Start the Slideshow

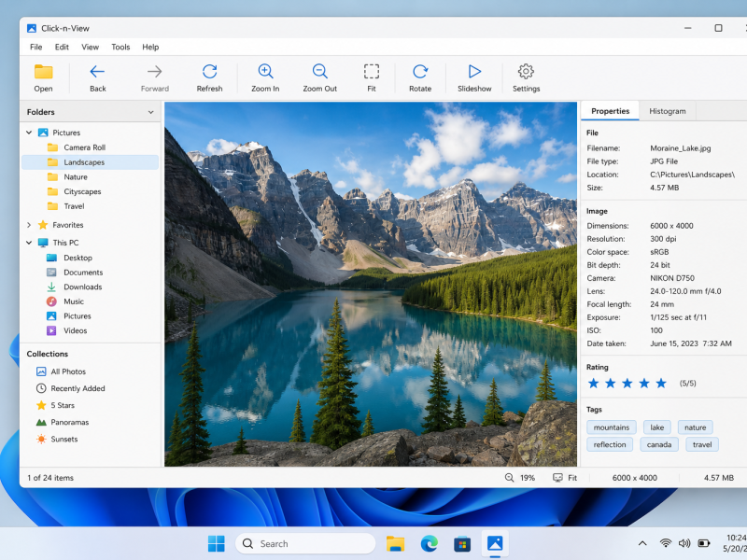(474, 78)
